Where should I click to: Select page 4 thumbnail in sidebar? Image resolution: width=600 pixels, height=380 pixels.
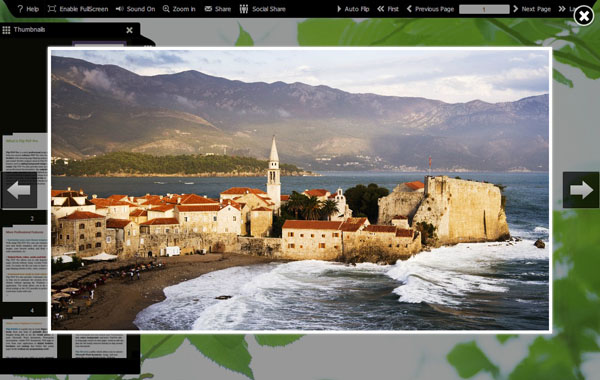25,265
